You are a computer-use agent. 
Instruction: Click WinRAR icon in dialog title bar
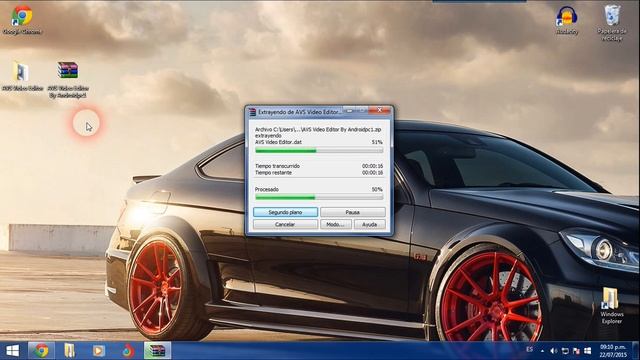point(252,111)
